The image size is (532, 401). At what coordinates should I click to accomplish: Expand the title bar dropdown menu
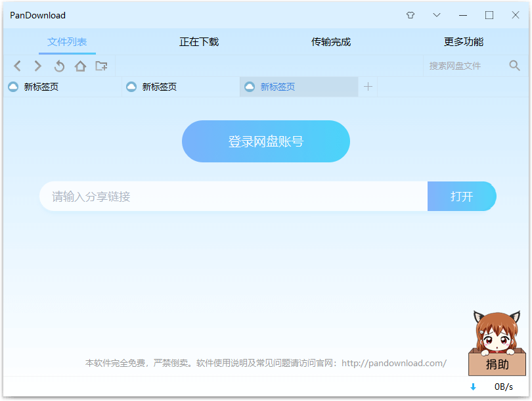pyautogui.click(x=437, y=15)
